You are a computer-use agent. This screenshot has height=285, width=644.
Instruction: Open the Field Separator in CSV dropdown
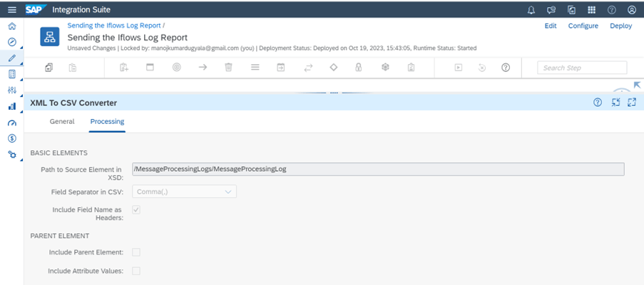(x=185, y=192)
